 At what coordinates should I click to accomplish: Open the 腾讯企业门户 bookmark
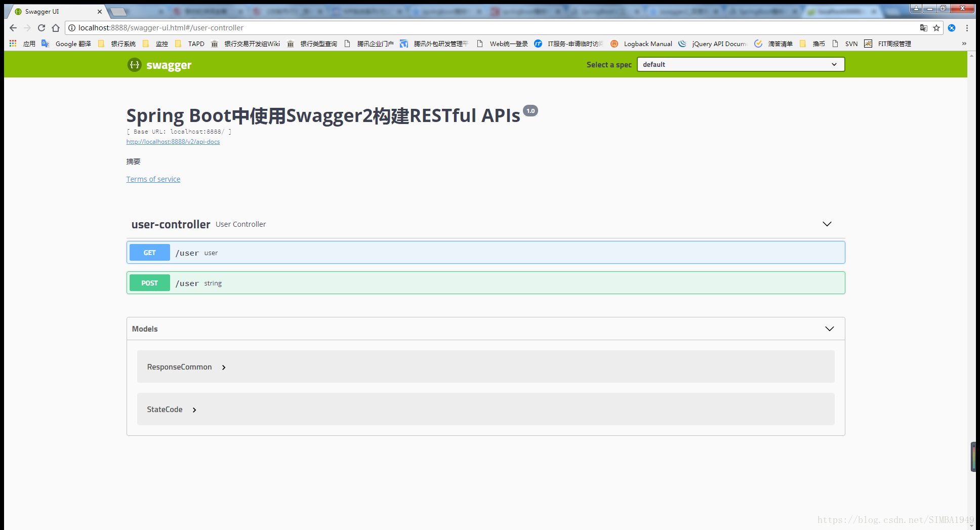(369, 44)
